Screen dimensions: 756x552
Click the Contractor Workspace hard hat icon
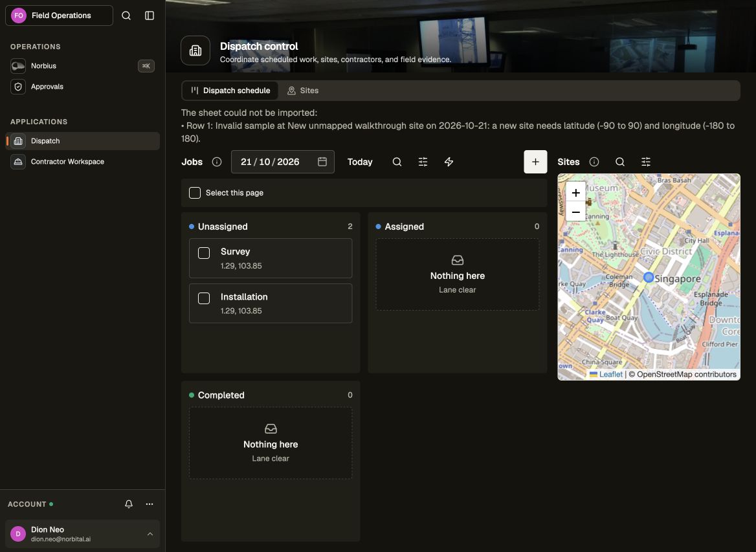click(x=18, y=162)
